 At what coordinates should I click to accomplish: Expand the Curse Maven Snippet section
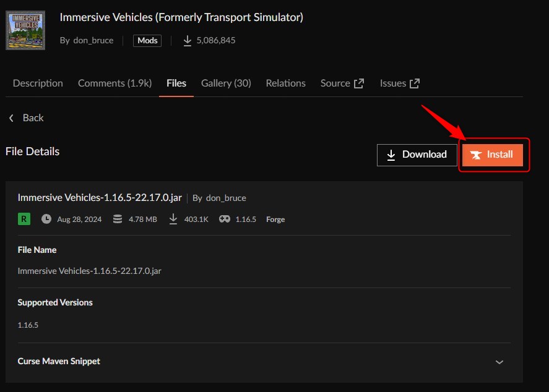pyautogui.click(x=264, y=362)
